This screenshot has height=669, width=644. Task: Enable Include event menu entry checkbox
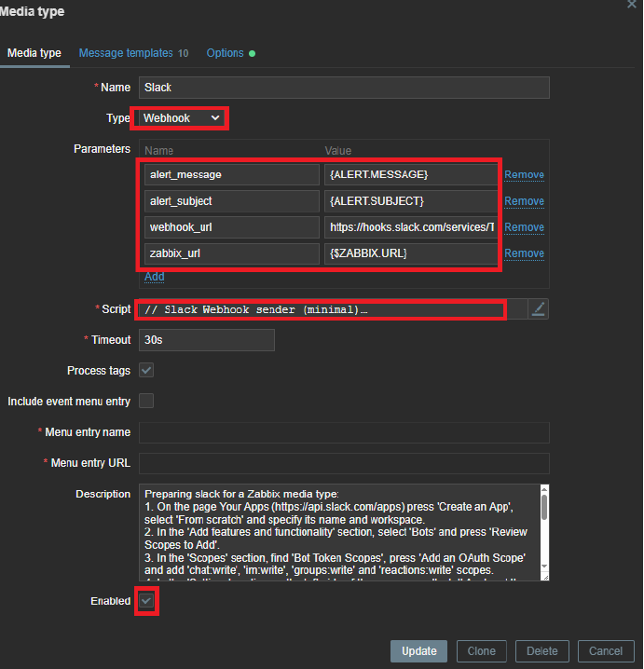tap(146, 401)
